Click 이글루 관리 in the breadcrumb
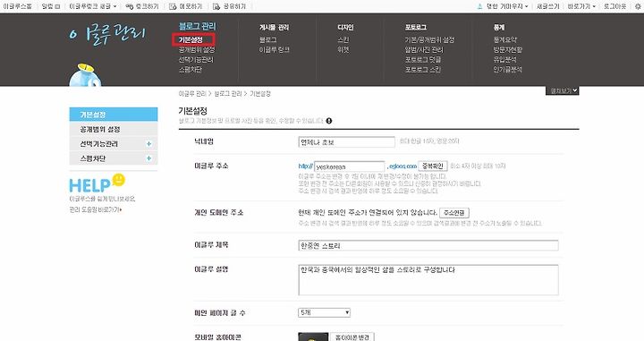Screen dimensions: 644x341 tap(192, 94)
